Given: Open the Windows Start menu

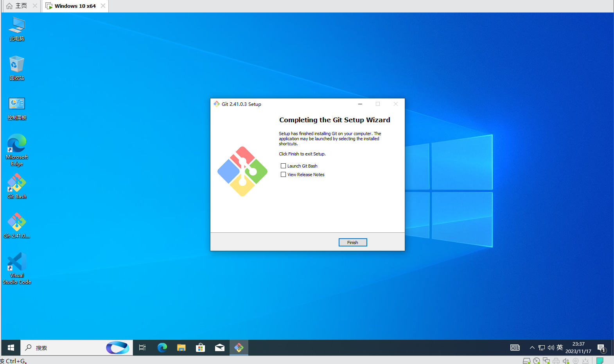Looking at the screenshot, I should pos(11,348).
